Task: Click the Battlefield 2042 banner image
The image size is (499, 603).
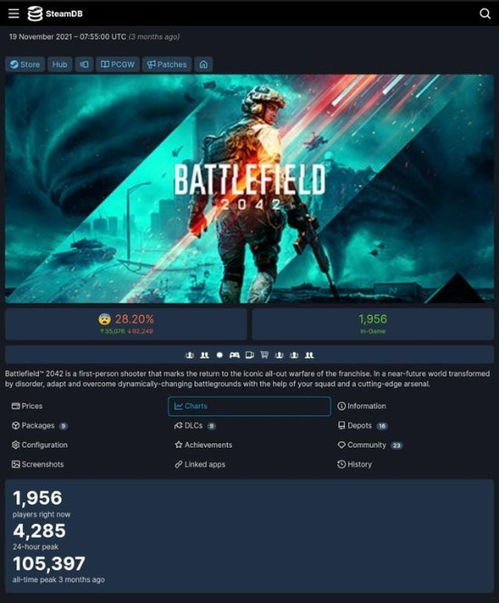Action: (250, 189)
